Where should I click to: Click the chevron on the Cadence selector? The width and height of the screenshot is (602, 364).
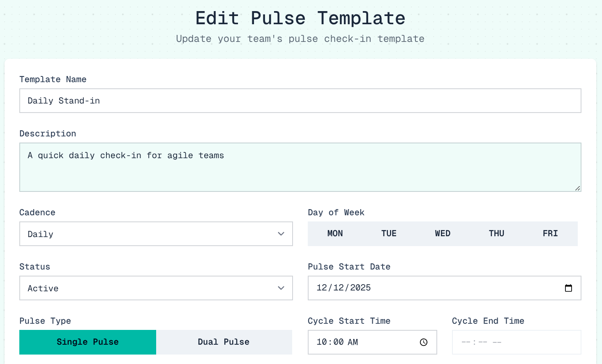(281, 234)
